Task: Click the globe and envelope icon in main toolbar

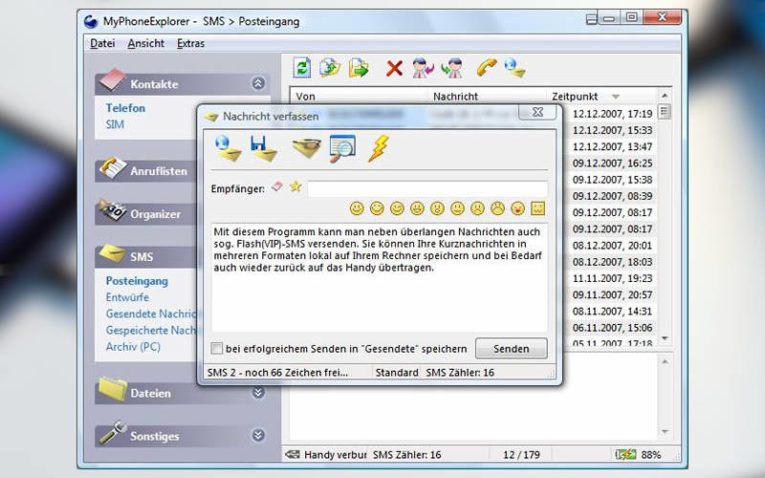Action: (515, 68)
